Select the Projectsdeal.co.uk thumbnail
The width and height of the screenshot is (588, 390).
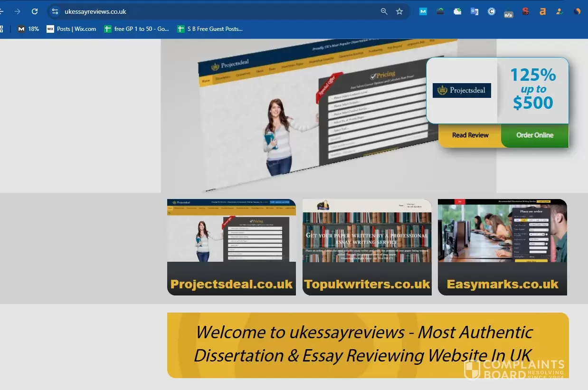pyautogui.click(x=231, y=247)
